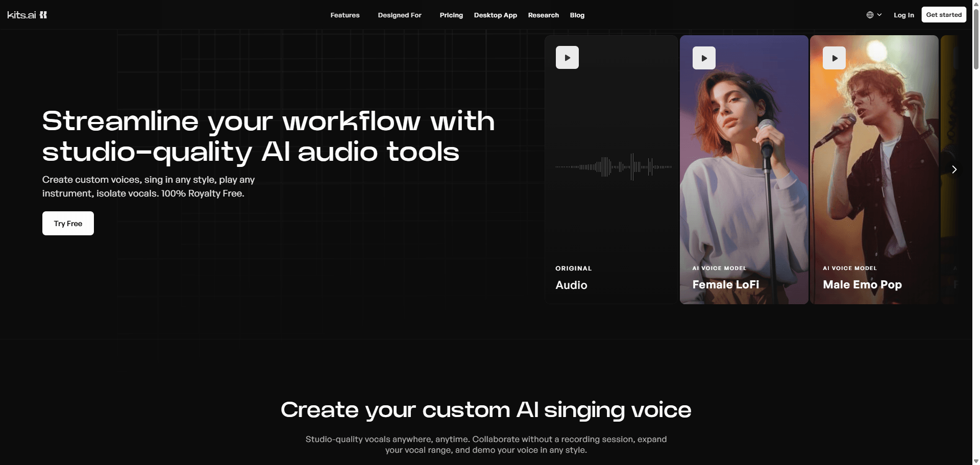Click the globe language icon

[x=870, y=15]
